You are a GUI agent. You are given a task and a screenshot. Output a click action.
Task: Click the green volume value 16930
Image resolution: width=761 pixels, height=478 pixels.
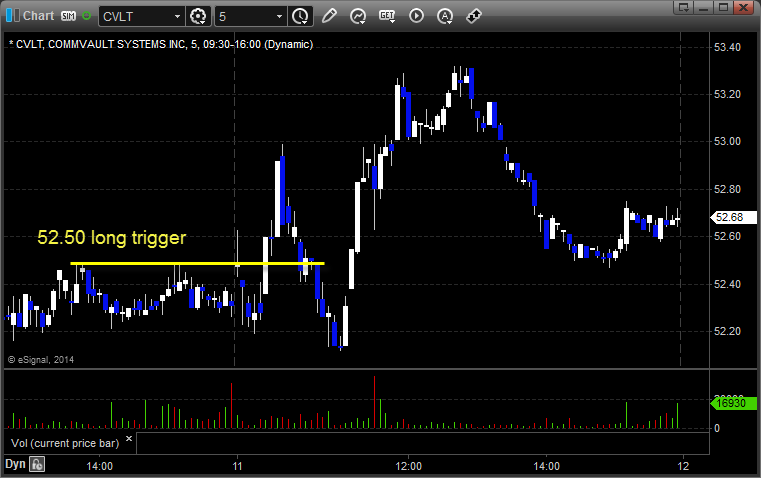(734, 403)
